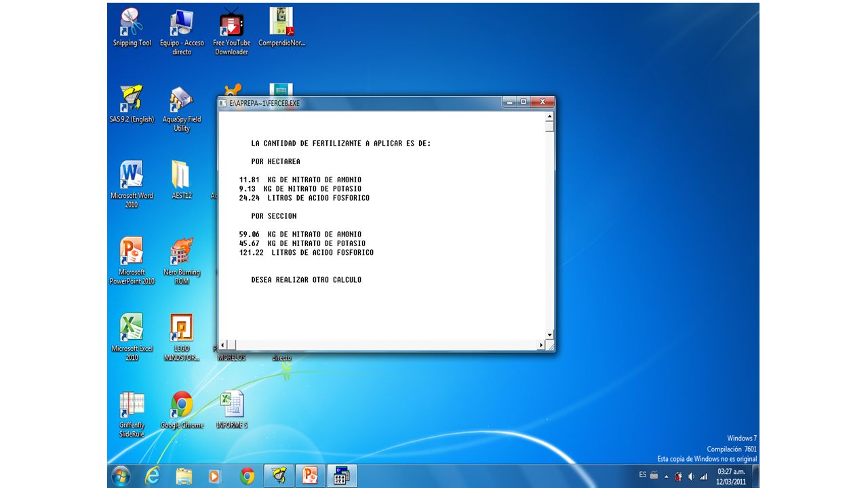The width and height of the screenshot is (868, 488).
Task: Click console horizontal scrollbar right arrow
Action: (541, 345)
